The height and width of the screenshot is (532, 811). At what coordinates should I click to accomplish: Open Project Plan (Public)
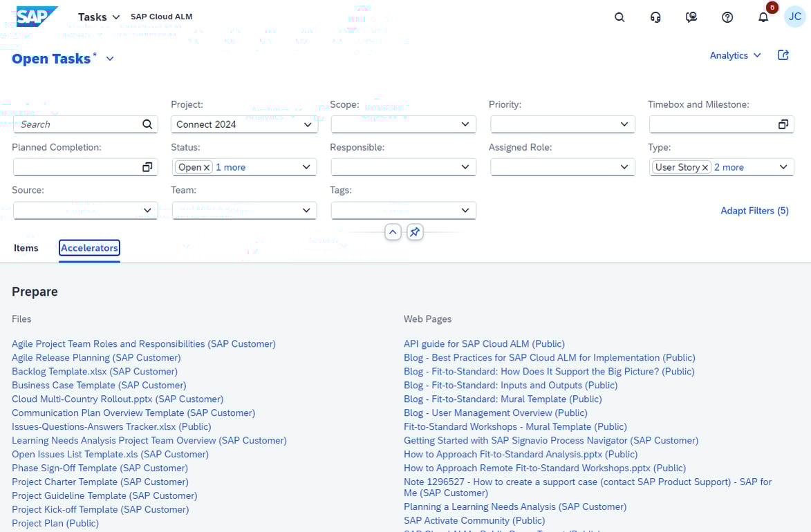[55, 523]
